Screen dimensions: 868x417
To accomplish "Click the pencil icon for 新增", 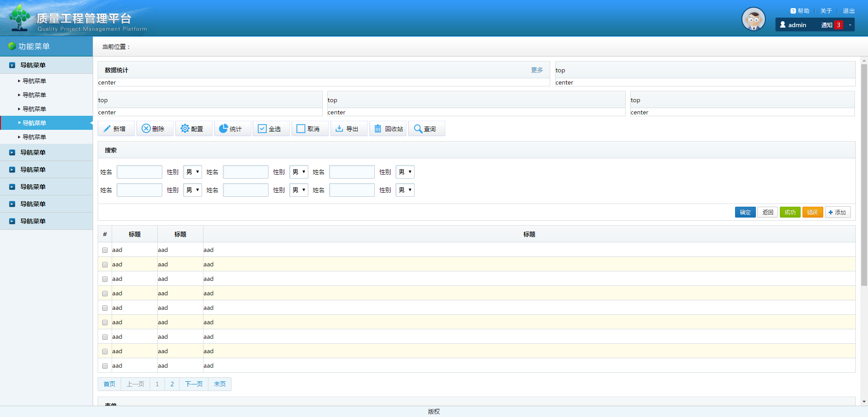I will coord(107,129).
